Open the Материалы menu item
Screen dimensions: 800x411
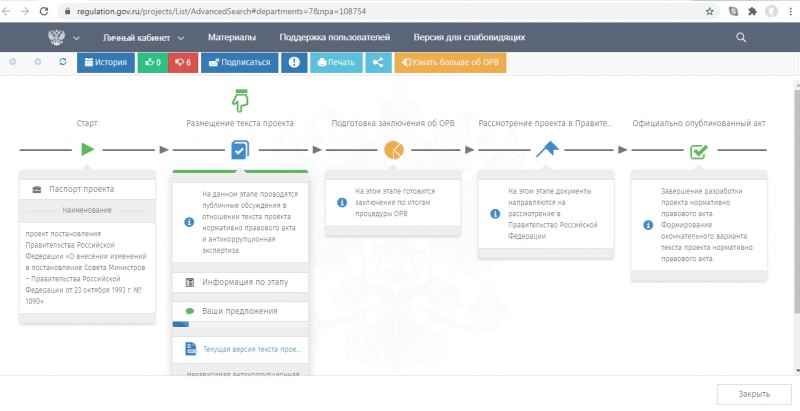pyautogui.click(x=231, y=37)
